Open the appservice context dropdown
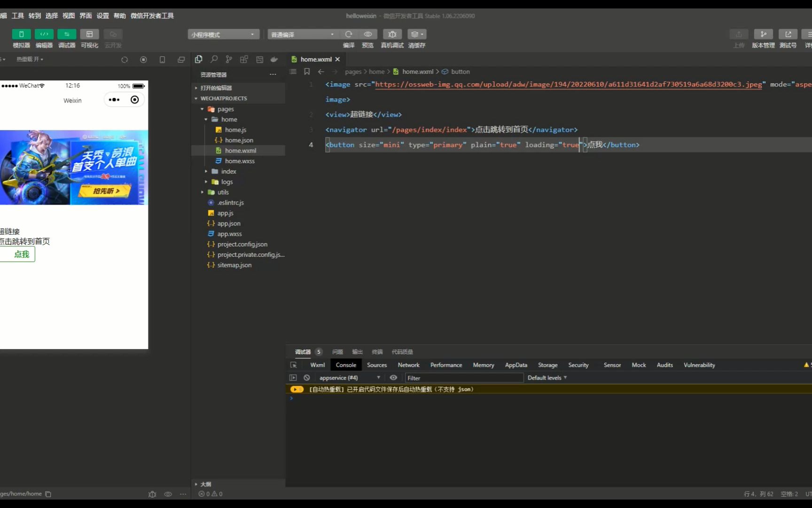Screen dimensions: 812x508 [x=350, y=378]
